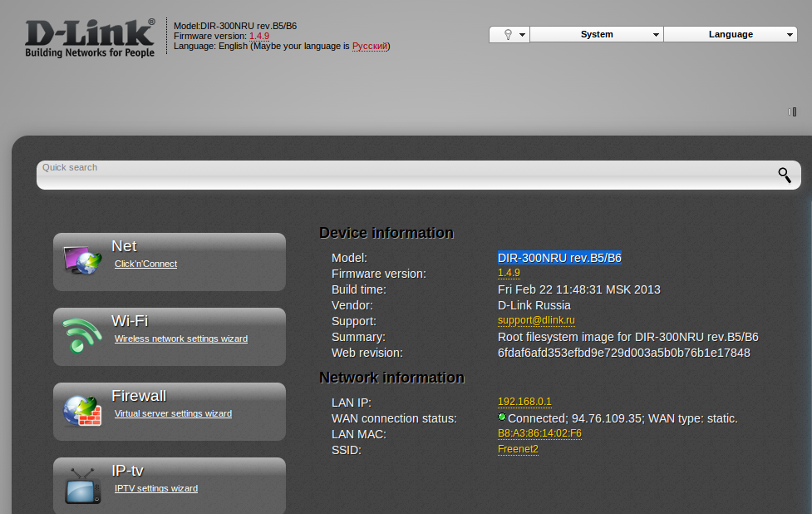Click the magnifying glass search icon
Screen dimensions: 812x514
click(784, 175)
